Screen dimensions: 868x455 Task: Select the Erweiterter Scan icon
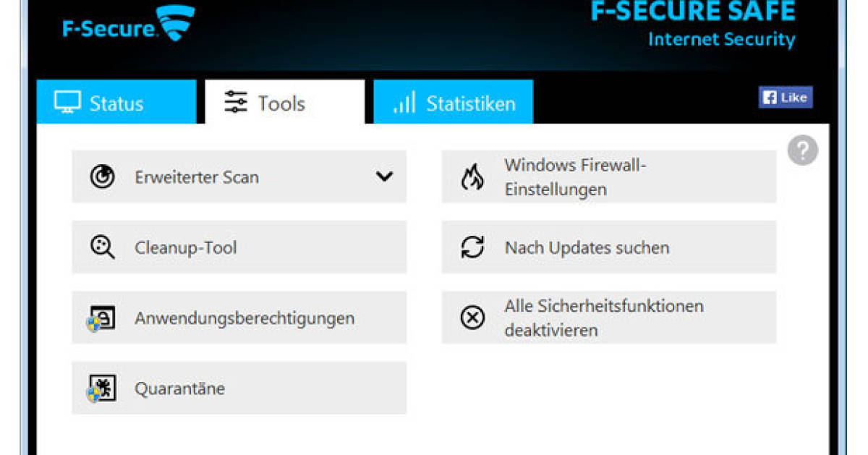(102, 176)
